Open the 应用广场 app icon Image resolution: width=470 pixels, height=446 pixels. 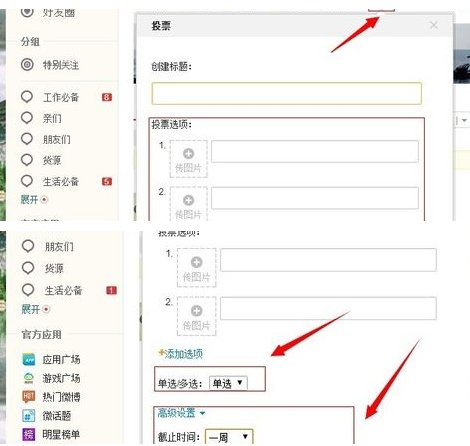pos(29,359)
